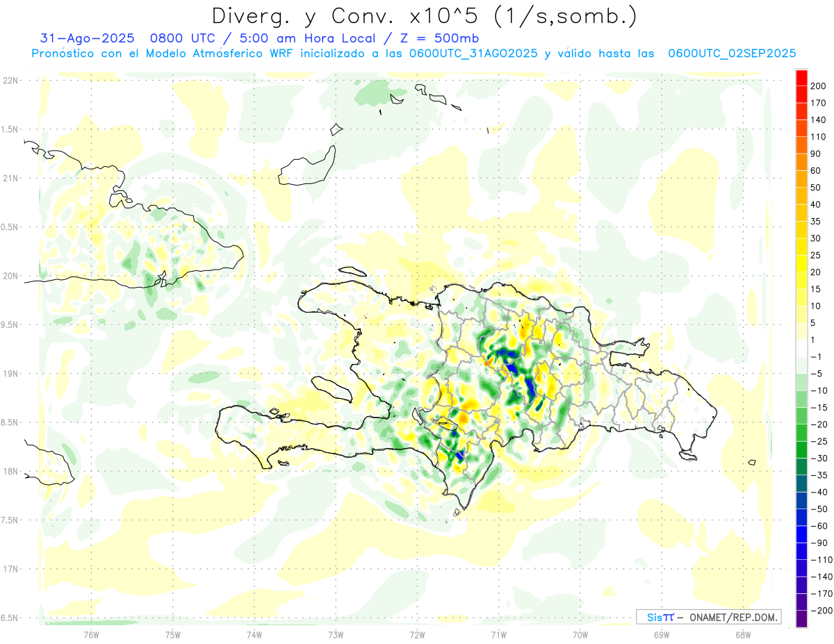Click the '70W' longitude label
This screenshot has height=644, width=834.
[x=580, y=634]
